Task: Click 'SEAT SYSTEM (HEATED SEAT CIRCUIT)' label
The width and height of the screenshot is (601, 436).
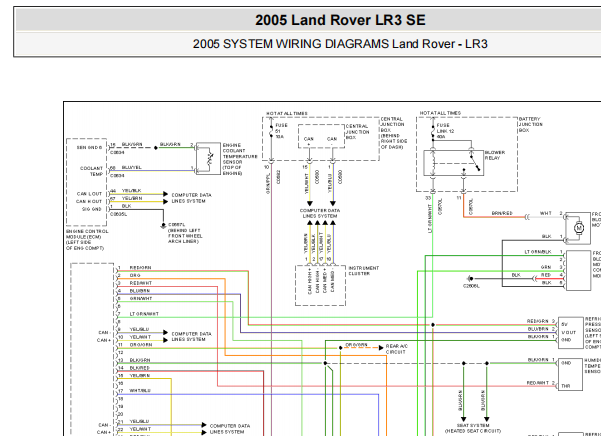Action: tap(473, 428)
